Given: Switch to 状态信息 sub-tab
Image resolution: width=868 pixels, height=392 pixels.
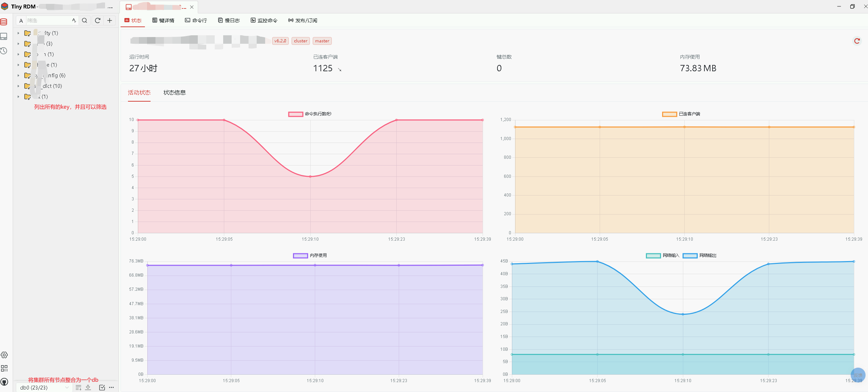Looking at the screenshot, I should point(175,92).
